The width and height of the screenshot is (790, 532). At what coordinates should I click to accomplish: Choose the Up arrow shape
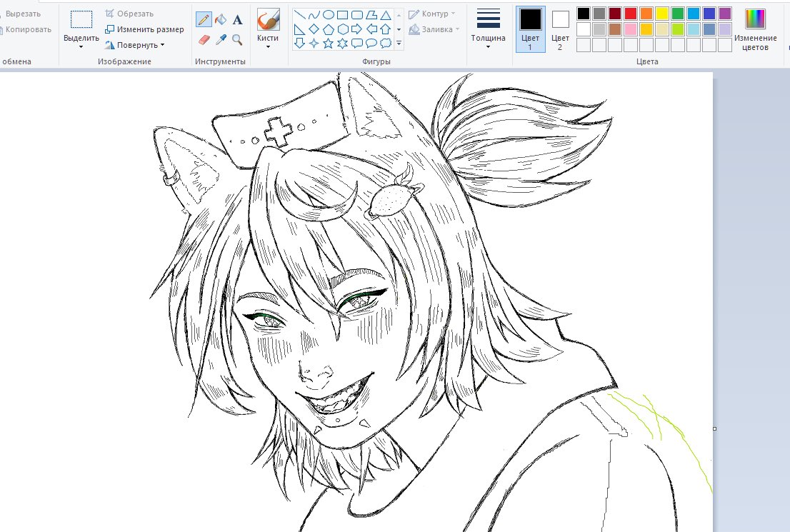(x=386, y=29)
